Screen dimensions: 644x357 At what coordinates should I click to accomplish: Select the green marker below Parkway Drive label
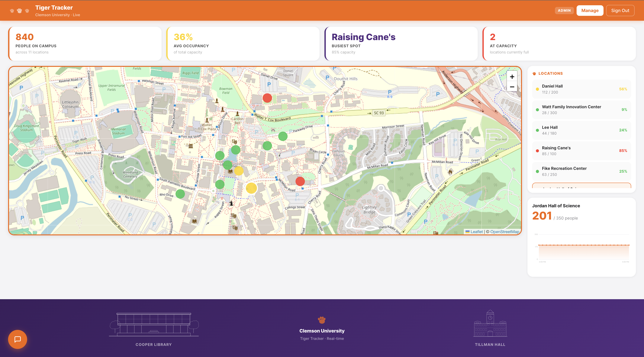tap(283, 136)
